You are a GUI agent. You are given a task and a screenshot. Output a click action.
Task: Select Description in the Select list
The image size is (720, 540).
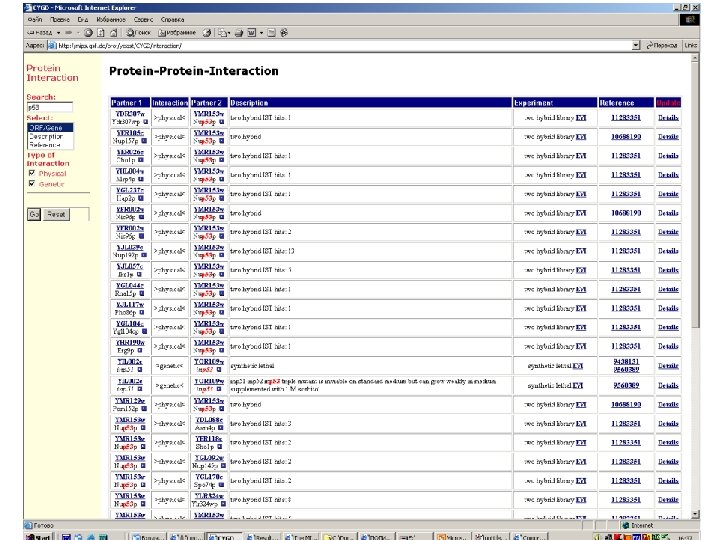tap(50, 136)
